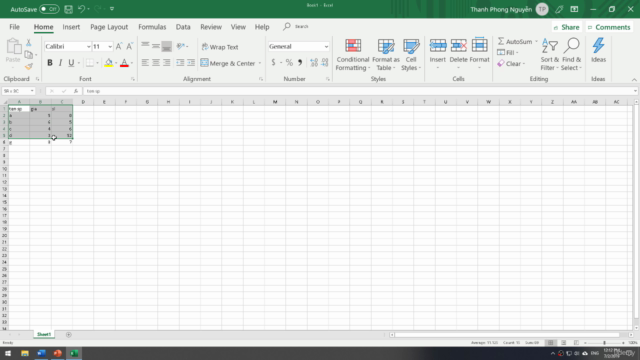Click the zoom slider in status bar
640x360 pixels.
604,343
